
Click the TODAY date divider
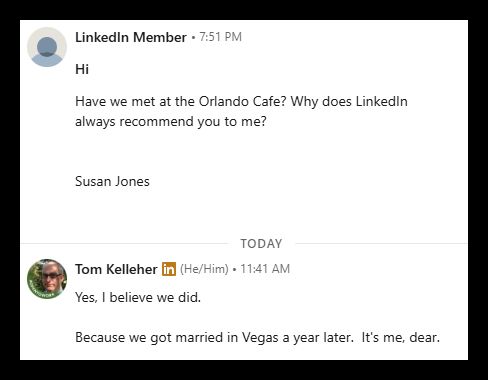pyautogui.click(x=261, y=244)
